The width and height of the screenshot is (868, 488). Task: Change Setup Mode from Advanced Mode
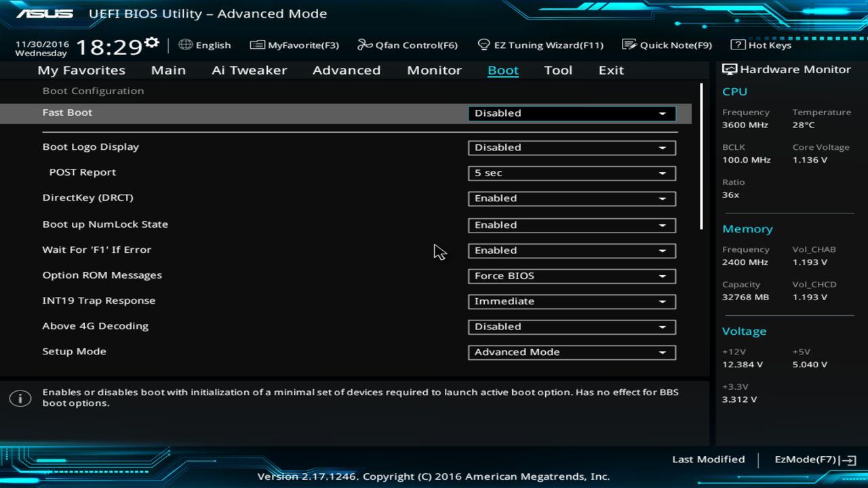click(x=572, y=352)
